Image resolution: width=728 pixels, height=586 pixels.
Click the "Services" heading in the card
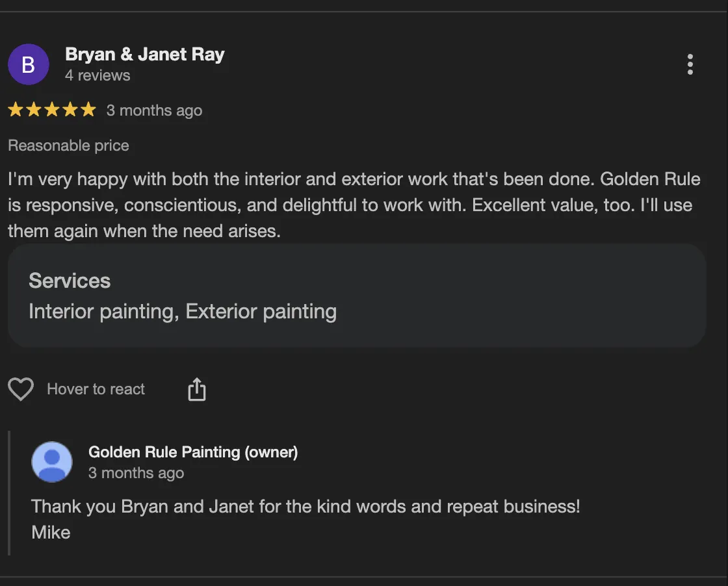coord(70,281)
